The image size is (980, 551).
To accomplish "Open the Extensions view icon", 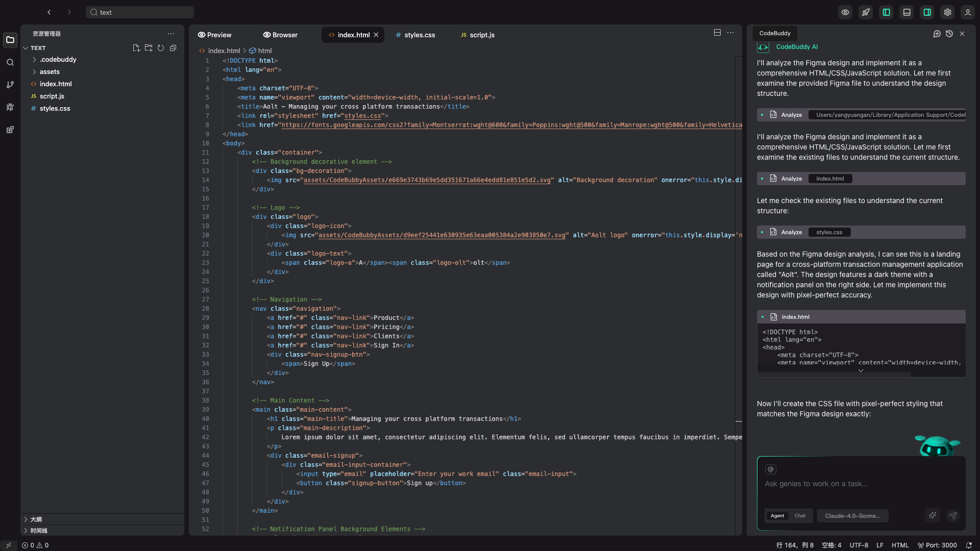I will pyautogui.click(x=10, y=130).
